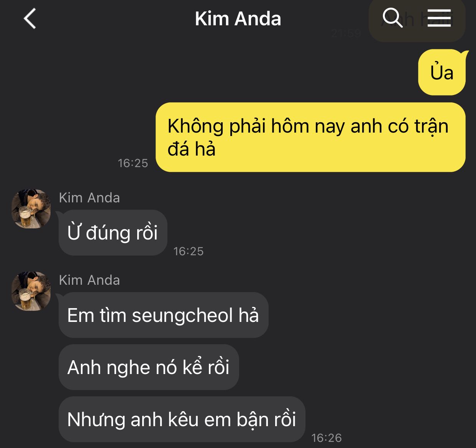This screenshot has width=476, height=448.
Task: Tap the 'Nhưng anh kêu em bận rồi' message
Action: point(182,419)
